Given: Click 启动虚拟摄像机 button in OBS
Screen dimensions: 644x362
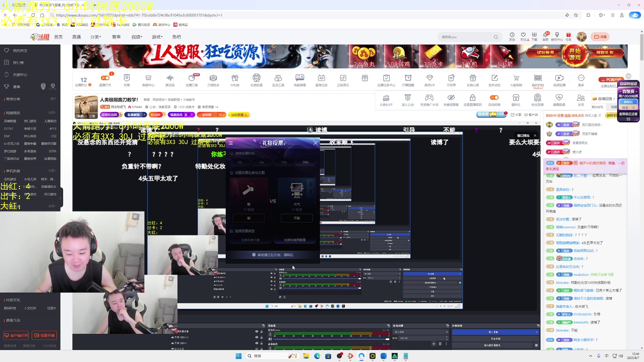Looking at the screenshot, I should point(492,345).
